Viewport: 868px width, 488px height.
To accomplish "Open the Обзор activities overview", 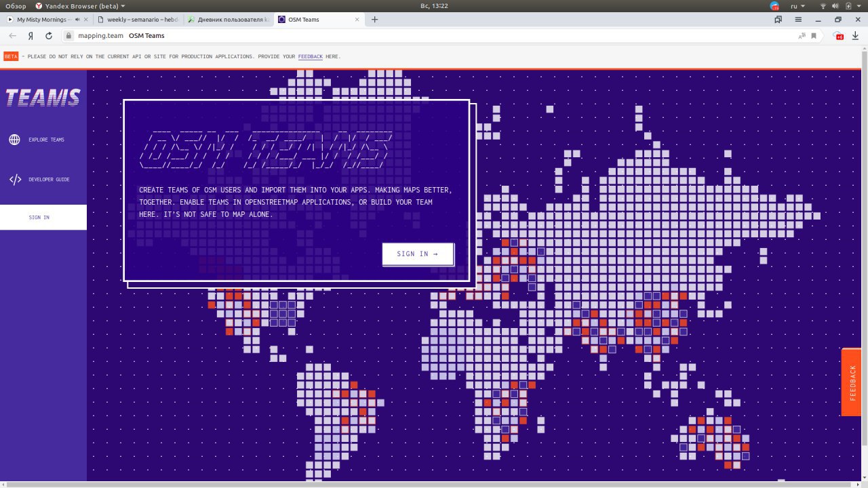I will coord(16,6).
